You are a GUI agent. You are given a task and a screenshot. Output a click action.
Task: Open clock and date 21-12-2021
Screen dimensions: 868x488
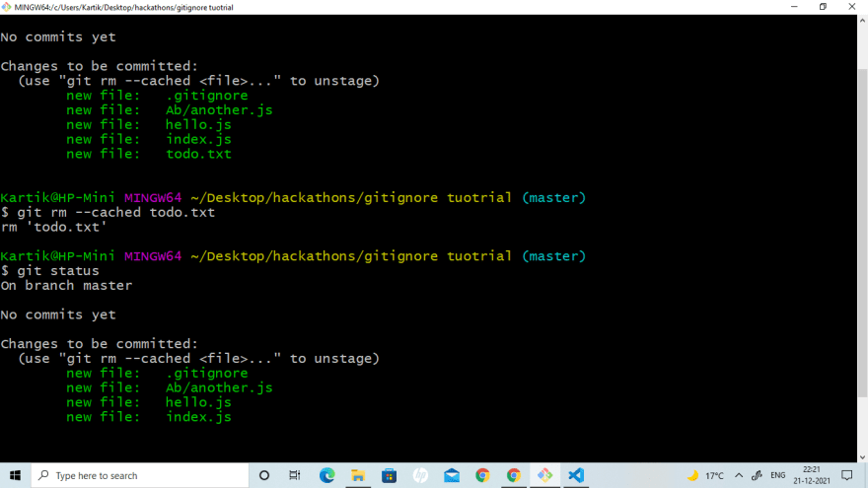[812, 475]
